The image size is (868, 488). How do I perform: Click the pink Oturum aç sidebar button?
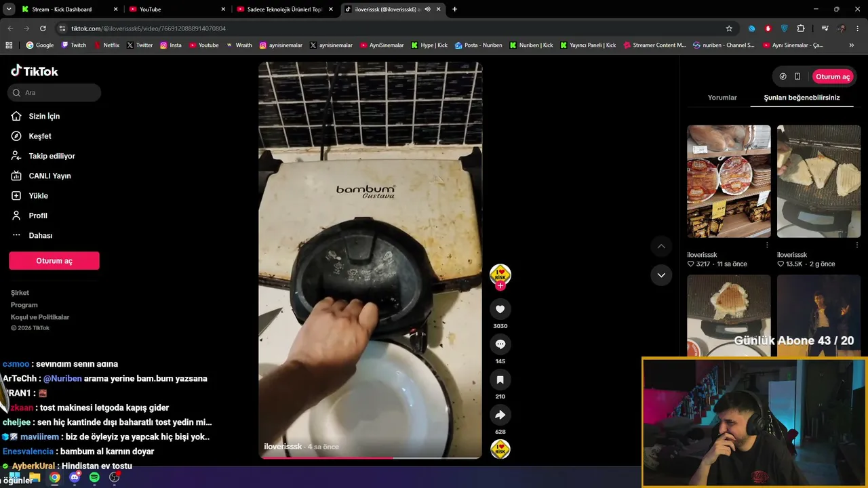(x=54, y=261)
